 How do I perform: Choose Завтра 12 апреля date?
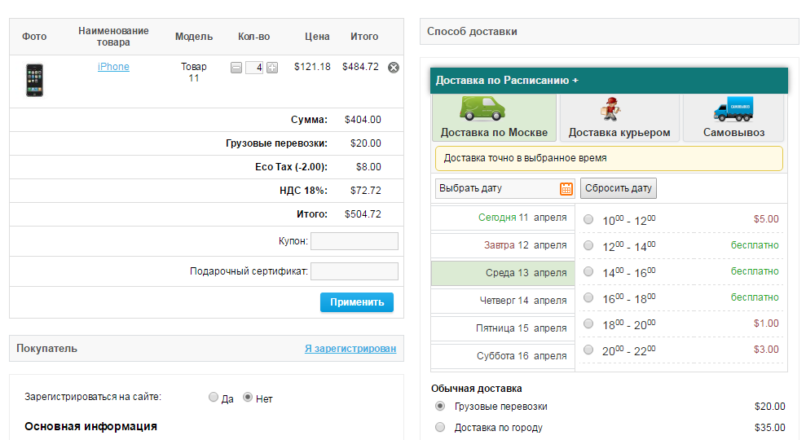point(502,245)
